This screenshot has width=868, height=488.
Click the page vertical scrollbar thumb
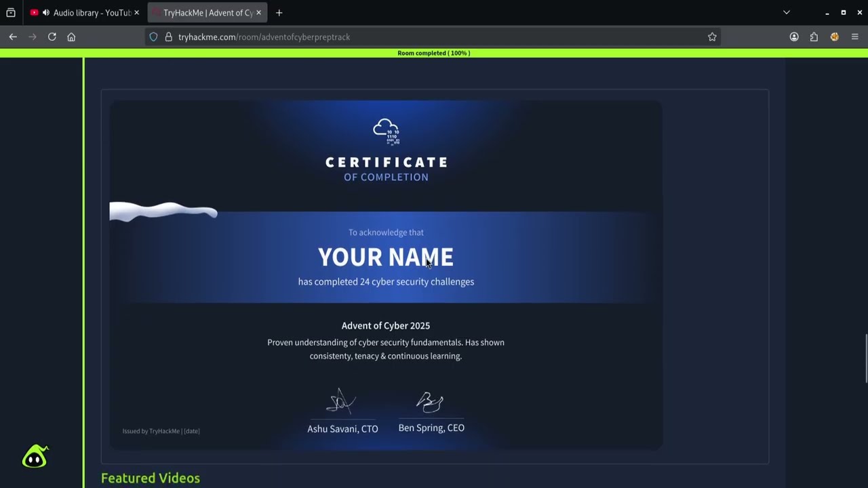click(865, 359)
